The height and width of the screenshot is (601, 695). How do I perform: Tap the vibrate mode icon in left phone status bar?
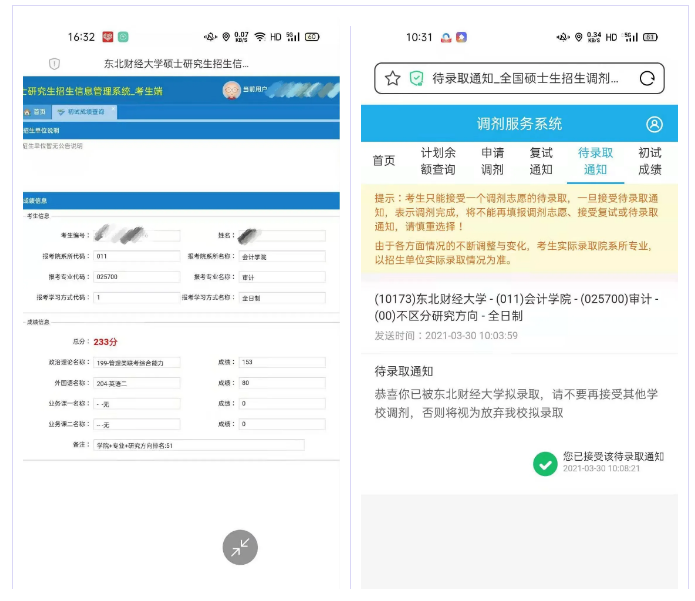pyautogui.click(x=211, y=37)
